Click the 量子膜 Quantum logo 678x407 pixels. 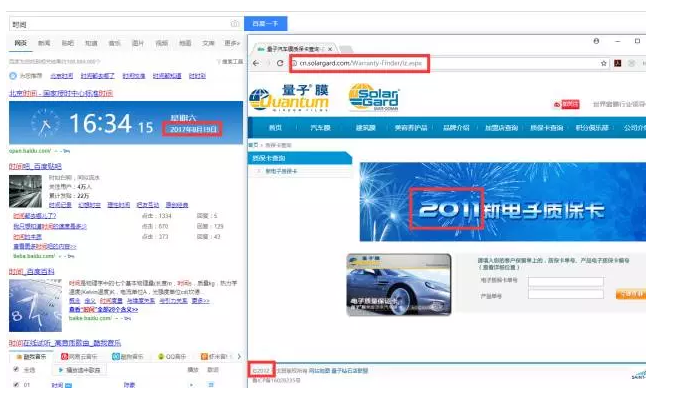pyautogui.click(x=289, y=98)
